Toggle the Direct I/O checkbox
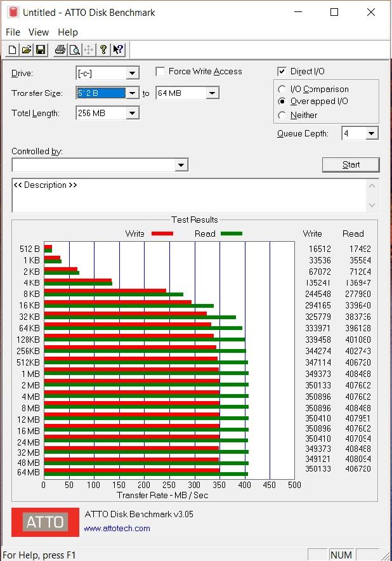This screenshot has width=392, height=561. pos(282,71)
